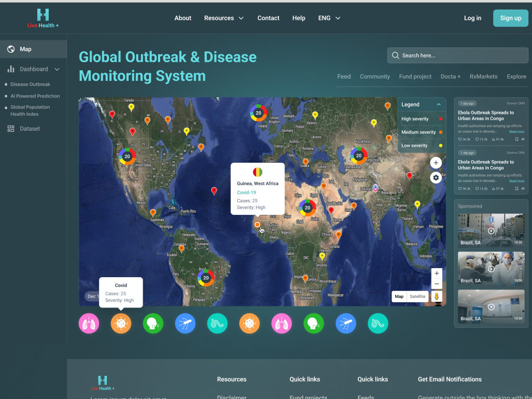
Task: Click the red pin in the mid-Atlantic Ocean
Action: click(214, 190)
